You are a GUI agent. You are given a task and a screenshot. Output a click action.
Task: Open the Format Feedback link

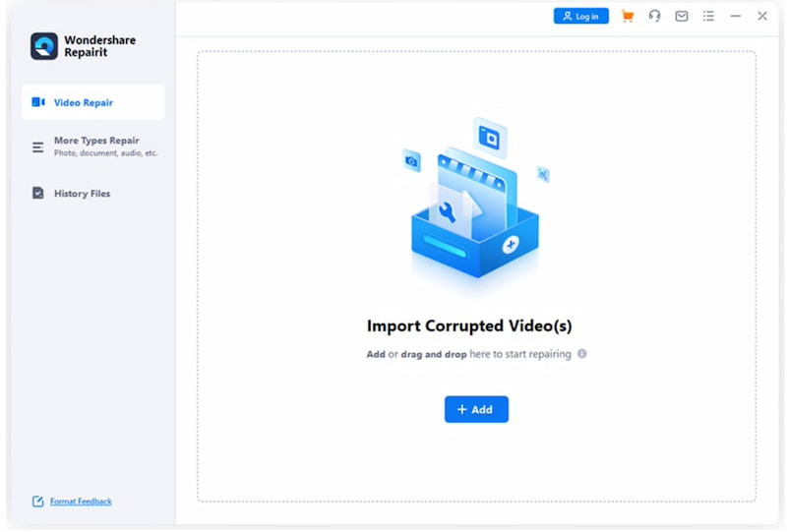click(81, 502)
